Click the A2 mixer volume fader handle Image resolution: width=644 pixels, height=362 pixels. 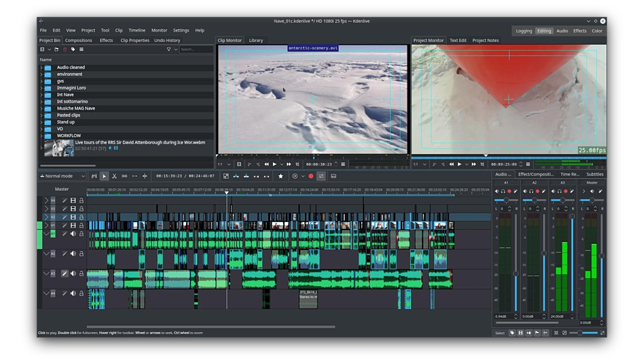[543, 253]
